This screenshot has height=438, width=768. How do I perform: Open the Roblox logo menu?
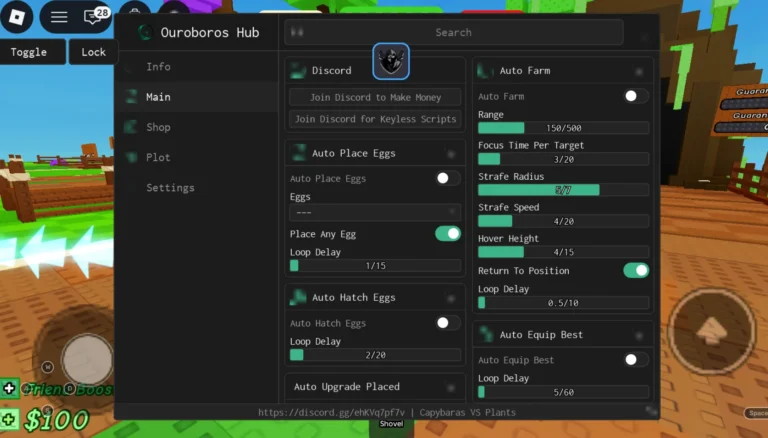tap(17, 17)
